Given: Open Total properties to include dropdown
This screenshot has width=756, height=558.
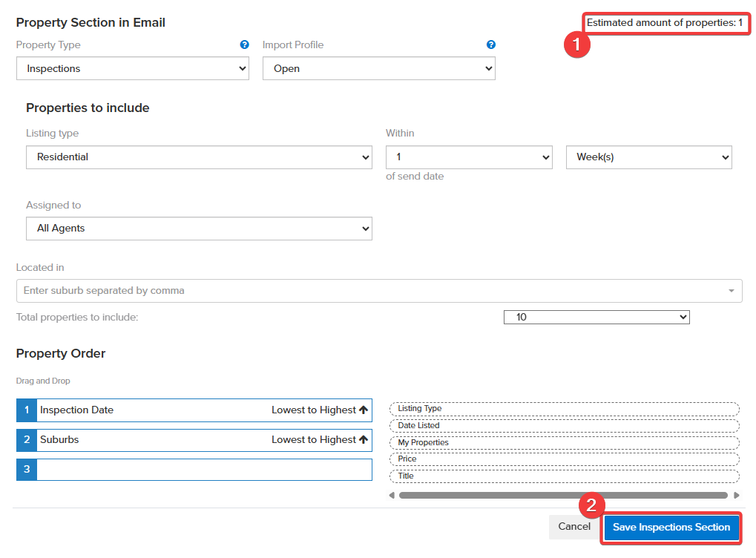Looking at the screenshot, I should coord(596,317).
